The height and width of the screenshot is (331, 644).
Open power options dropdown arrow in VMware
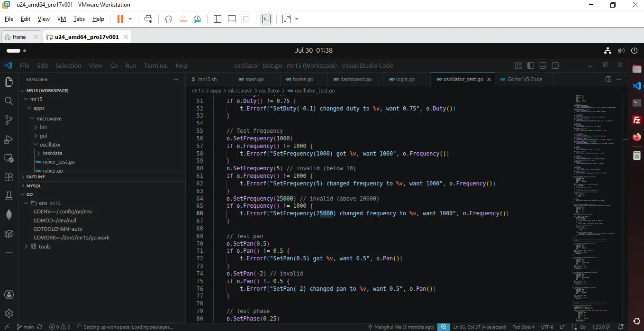[x=131, y=19]
